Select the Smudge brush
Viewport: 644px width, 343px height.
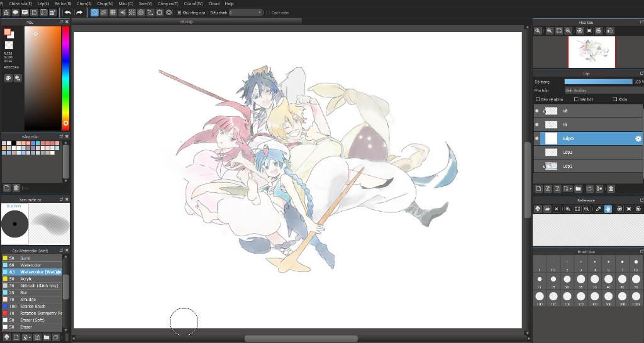click(31, 300)
